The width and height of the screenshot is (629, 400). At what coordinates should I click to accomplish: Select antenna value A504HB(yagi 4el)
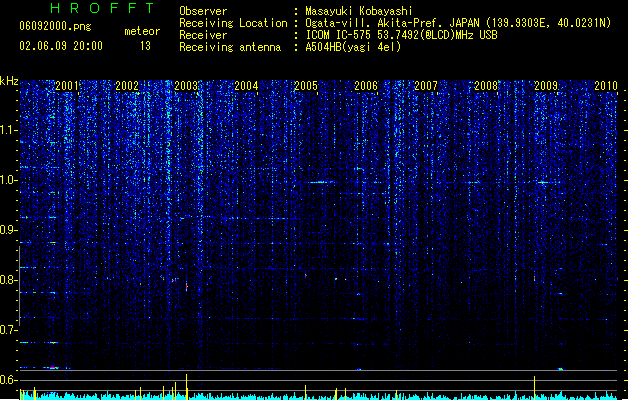coord(353,47)
